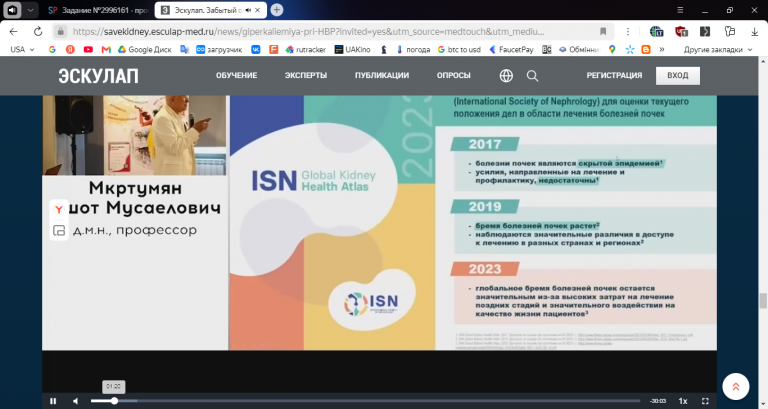The height and width of the screenshot is (409, 768).
Task: Open the site search magnifier
Action: click(x=532, y=76)
